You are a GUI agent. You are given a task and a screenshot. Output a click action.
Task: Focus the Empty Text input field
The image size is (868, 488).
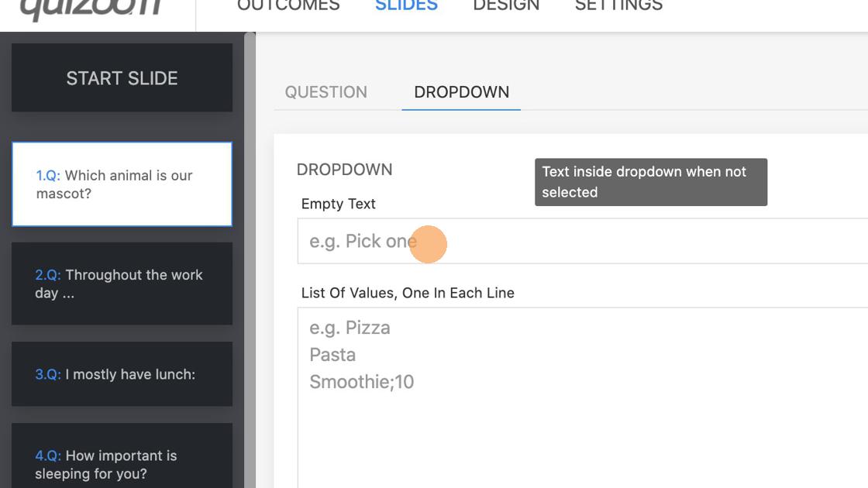(581, 241)
